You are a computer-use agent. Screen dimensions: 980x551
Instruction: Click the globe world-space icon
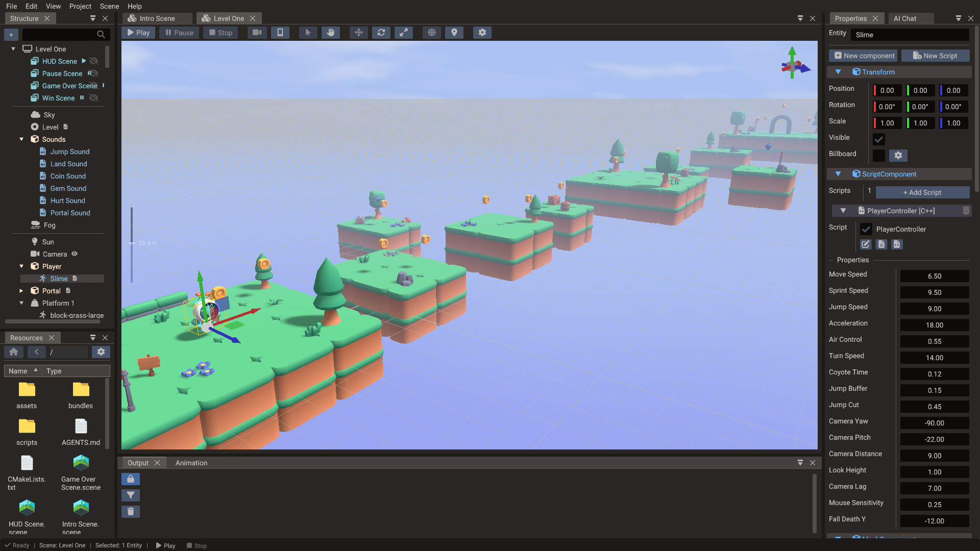coord(432,33)
